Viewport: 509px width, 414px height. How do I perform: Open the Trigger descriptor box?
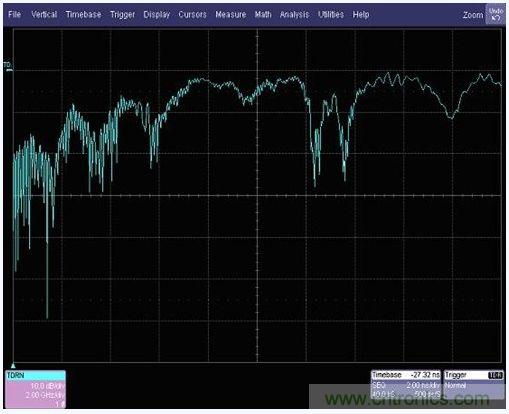pyautogui.click(x=474, y=385)
